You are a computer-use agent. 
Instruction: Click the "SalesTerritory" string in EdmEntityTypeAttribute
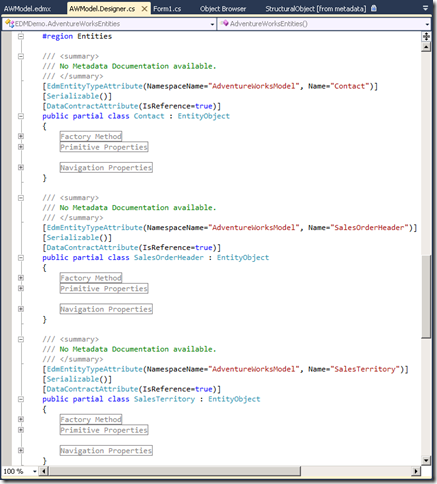365,369
